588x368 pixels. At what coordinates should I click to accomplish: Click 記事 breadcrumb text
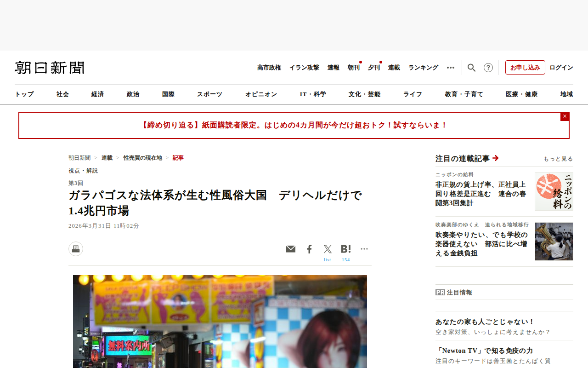(178, 158)
